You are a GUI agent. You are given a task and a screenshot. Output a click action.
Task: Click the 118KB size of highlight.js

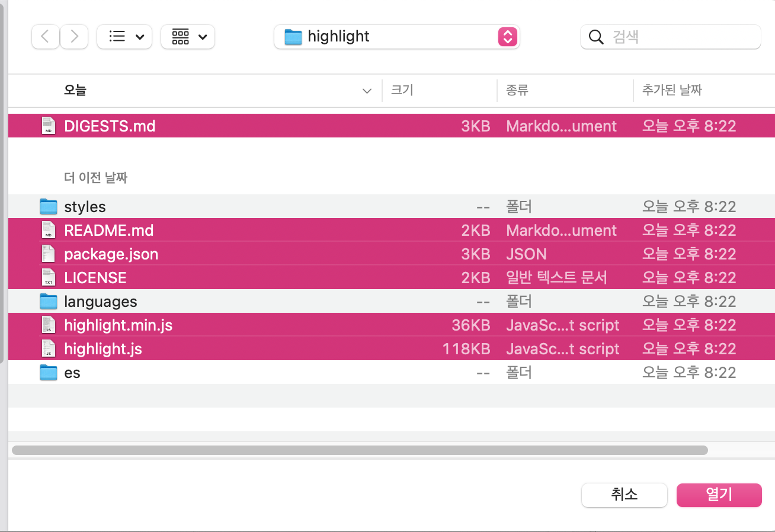[x=466, y=349]
